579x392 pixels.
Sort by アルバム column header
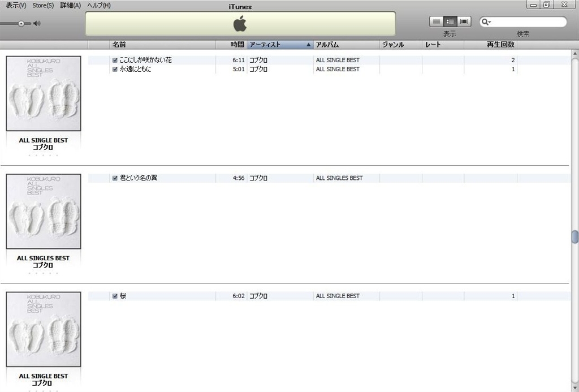tap(347, 45)
